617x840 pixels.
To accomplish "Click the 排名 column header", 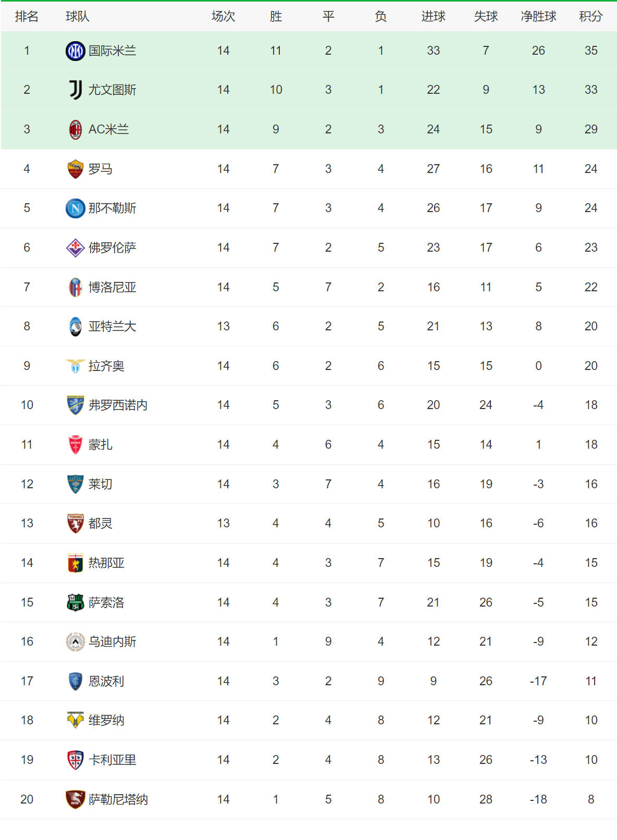I will pyautogui.click(x=27, y=17).
